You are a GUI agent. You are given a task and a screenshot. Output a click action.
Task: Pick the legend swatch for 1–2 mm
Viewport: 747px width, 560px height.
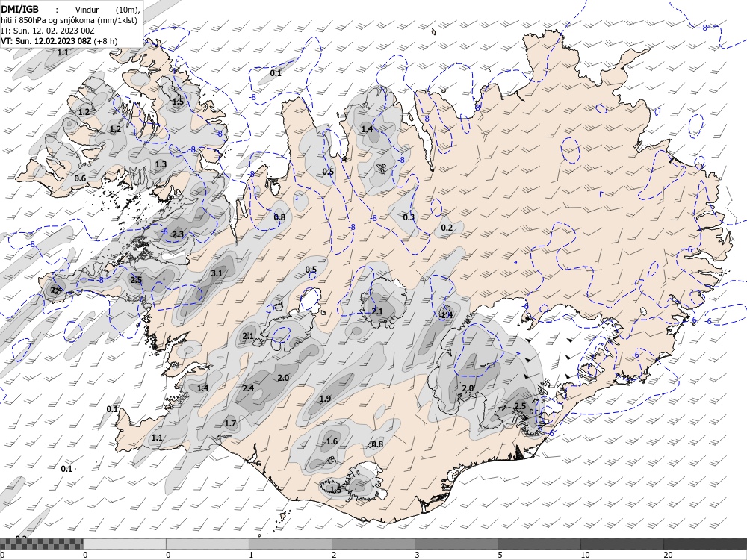coord(290,544)
